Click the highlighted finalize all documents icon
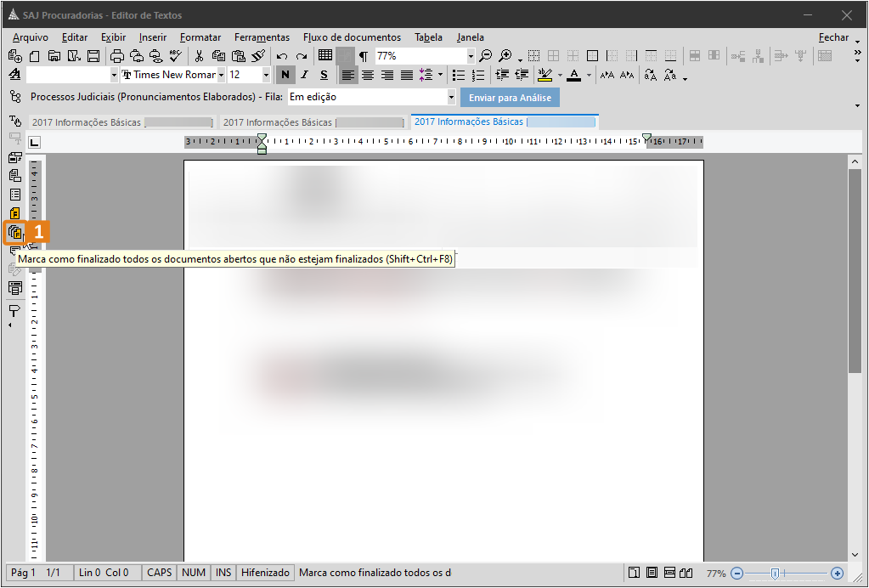869x588 pixels. (15, 231)
